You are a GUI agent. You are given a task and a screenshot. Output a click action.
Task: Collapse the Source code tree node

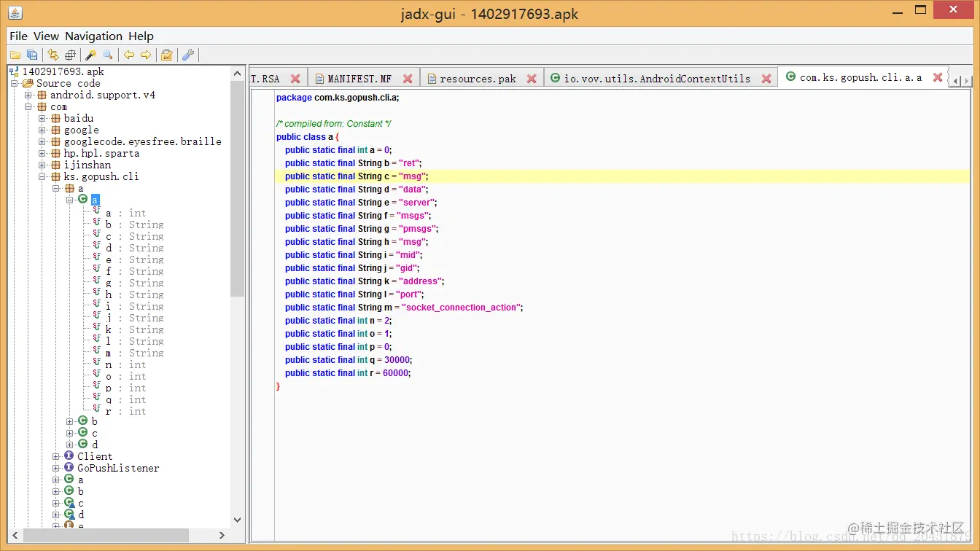click(15, 84)
